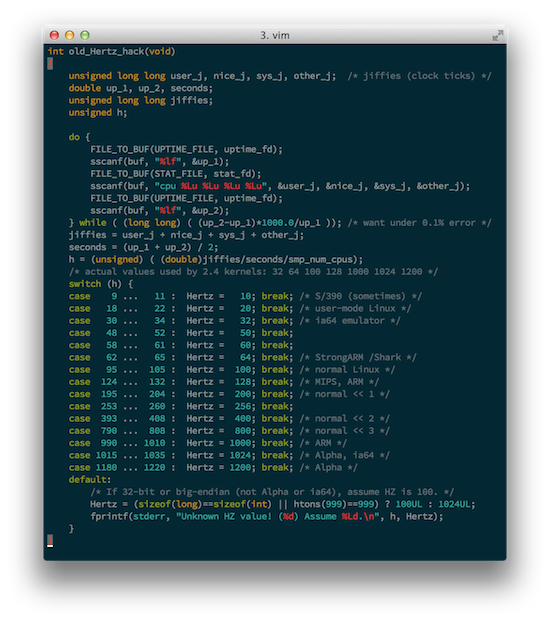Click the window title '3. vim'
The height and width of the screenshot is (621, 550).
(x=275, y=36)
